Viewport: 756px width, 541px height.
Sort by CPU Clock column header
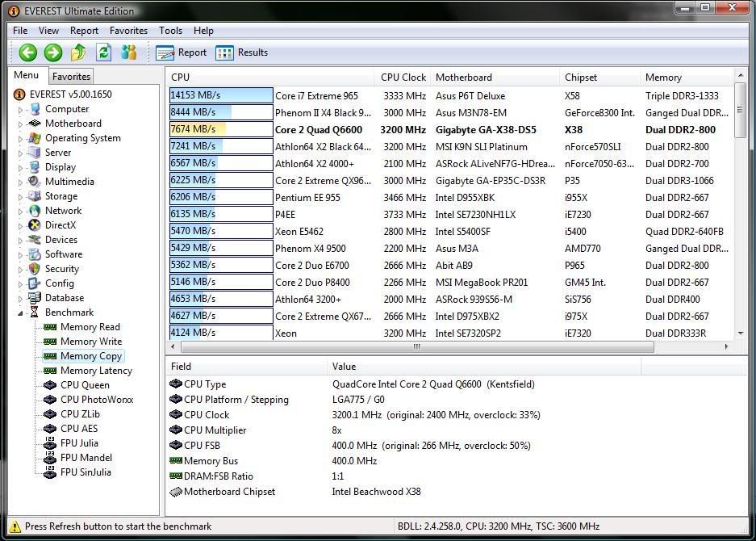pyautogui.click(x=403, y=78)
